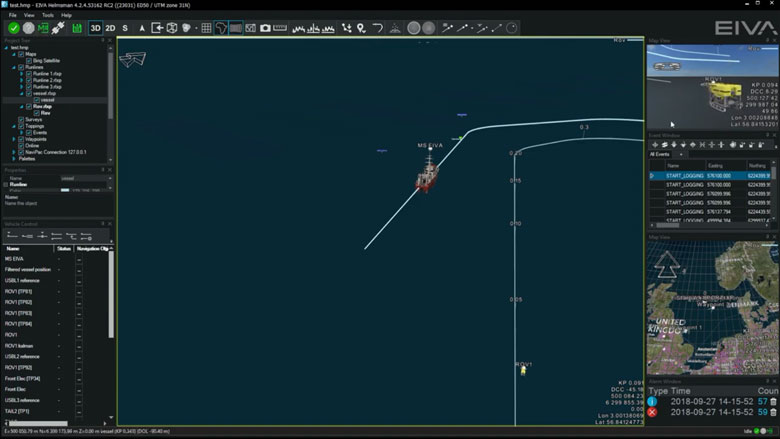Viewport: 780px width, 439px height.
Task: Toggle Runline 3.rlxp checkbox
Action: click(29, 87)
